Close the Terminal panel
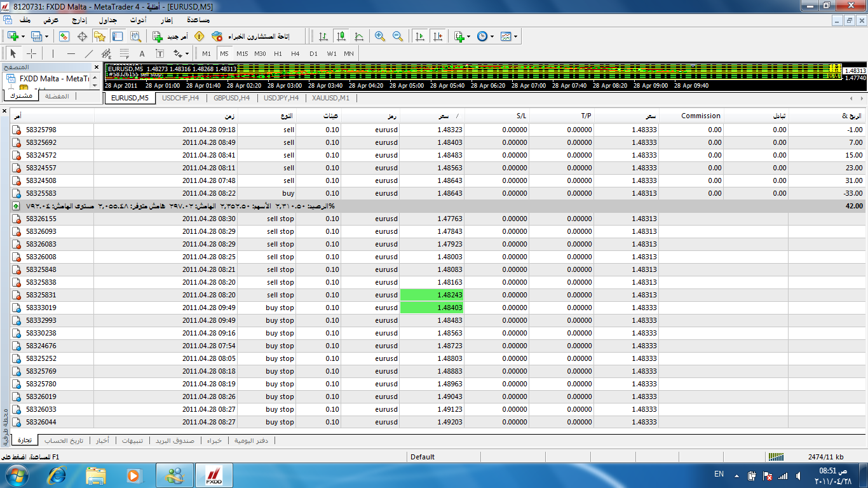The width and height of the screenshot is (868, 488). [x=5, y=111]
